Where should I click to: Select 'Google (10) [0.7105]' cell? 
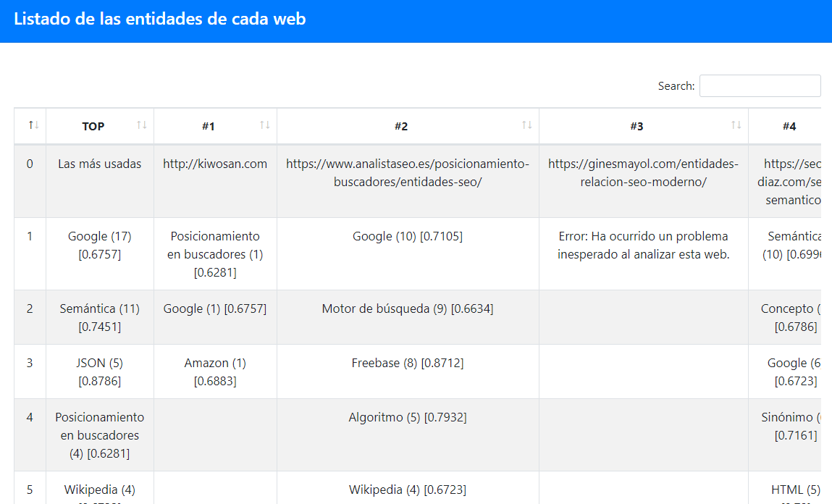[x=408, y=253]
